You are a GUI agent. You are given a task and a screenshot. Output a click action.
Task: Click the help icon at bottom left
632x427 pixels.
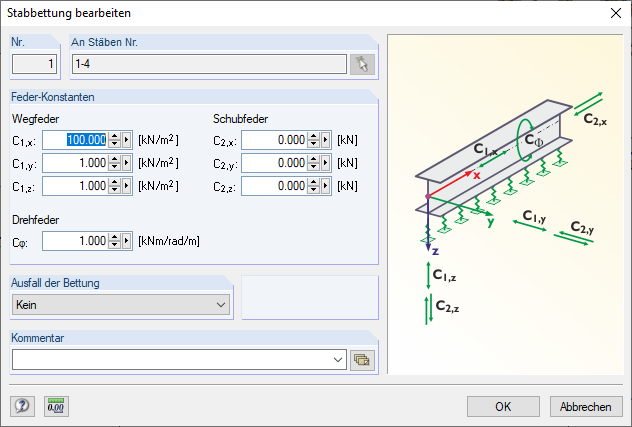tap(22, 406)
